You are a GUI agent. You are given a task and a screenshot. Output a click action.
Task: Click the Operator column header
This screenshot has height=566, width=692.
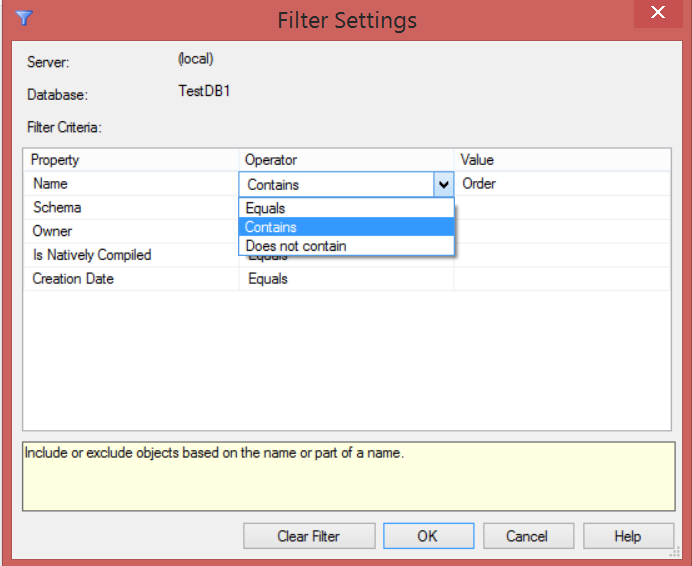pos(271,160)
